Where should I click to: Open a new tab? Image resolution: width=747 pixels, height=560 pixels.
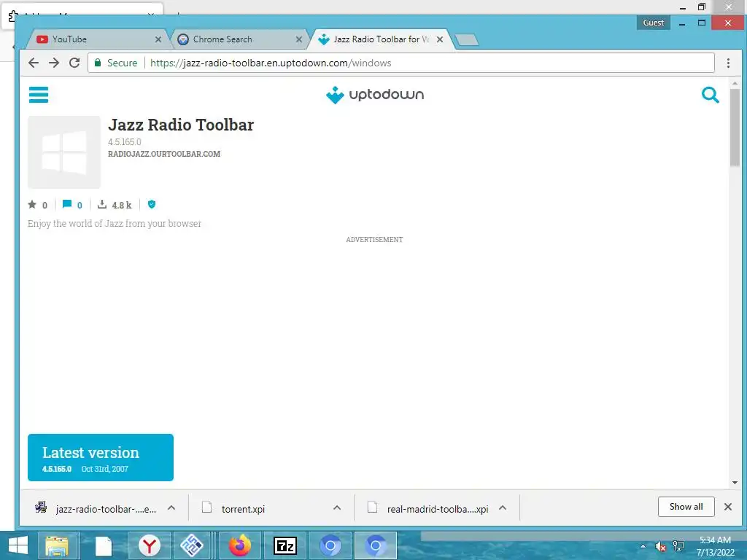coord(466,40)
